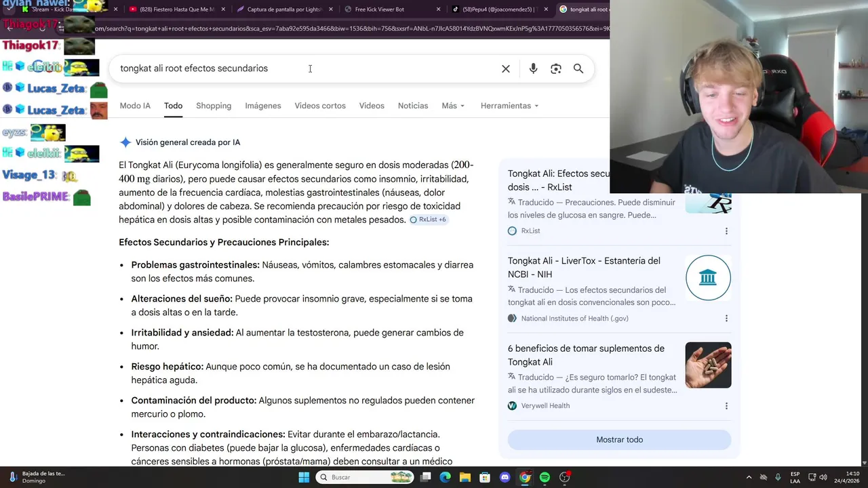Open the Noticias results tab
Image resolution: width=868 pixels, height=488 pixels.
point(413,106)
